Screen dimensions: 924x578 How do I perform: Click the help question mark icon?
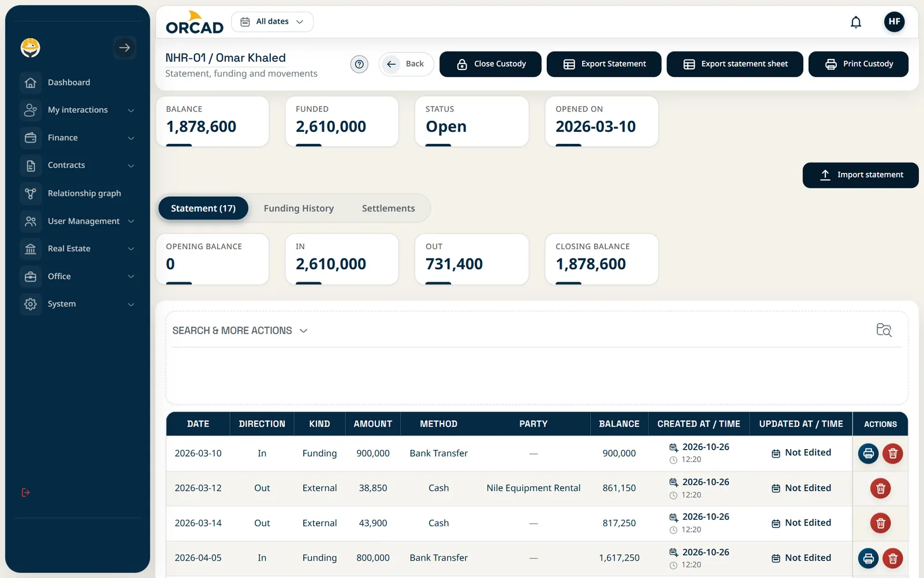click(359, 64)
